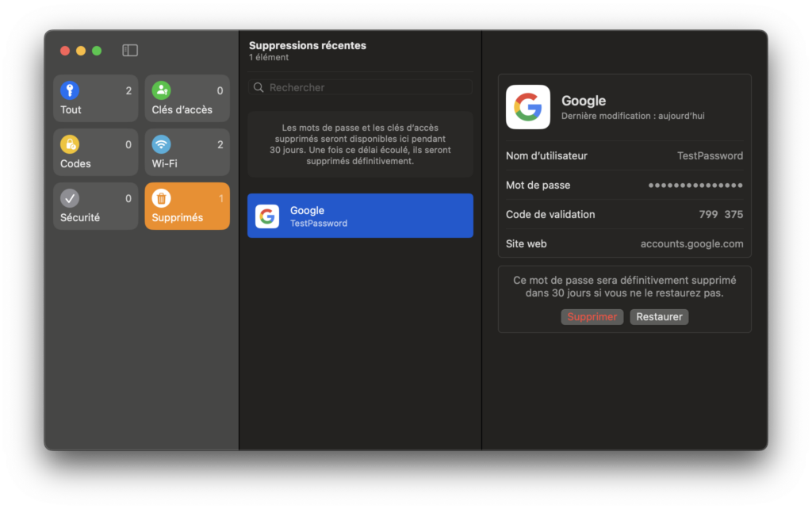
Task: Click the Google logo in list row
Action: [267, 216]
